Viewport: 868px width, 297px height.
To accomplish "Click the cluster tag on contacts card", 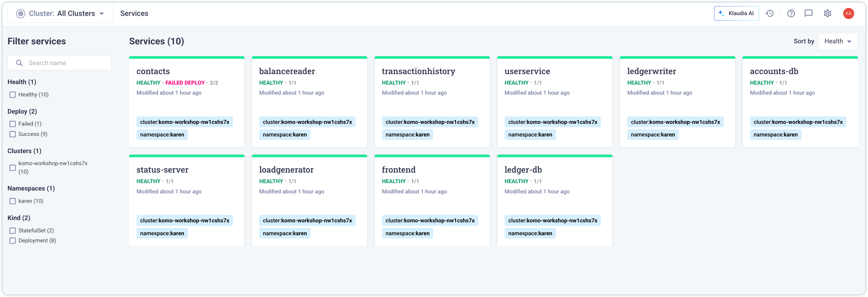I will coord(185,122).
